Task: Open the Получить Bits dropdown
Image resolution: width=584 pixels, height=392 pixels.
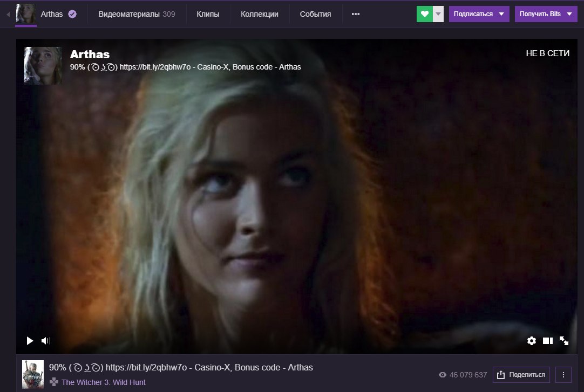Action: click(x=546, y=14)
